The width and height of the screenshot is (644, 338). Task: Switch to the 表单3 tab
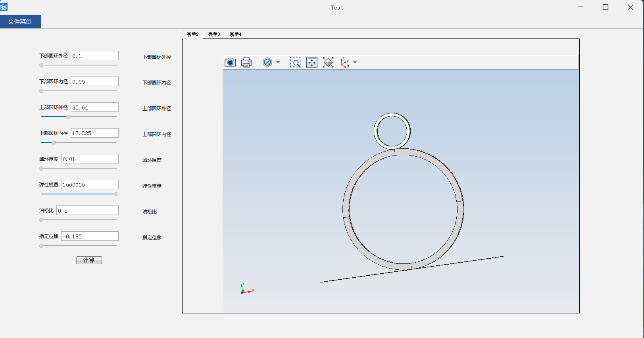click(x=214, y=34)
